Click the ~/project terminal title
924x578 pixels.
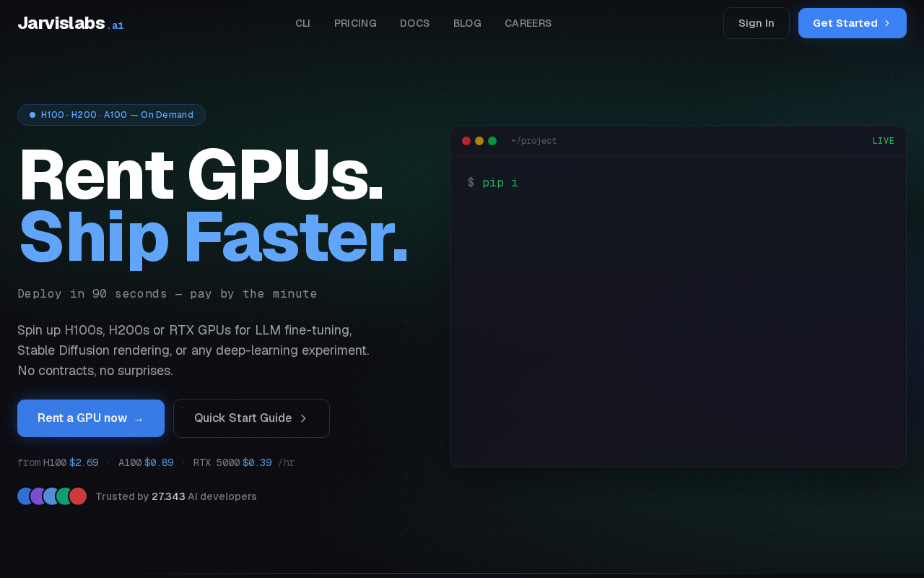tap(534, 141)
